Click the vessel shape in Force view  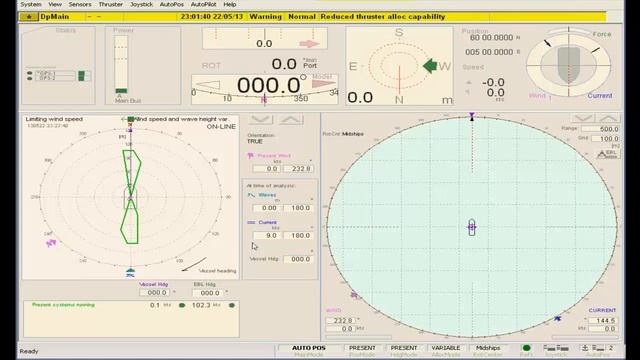click(569, 64)
